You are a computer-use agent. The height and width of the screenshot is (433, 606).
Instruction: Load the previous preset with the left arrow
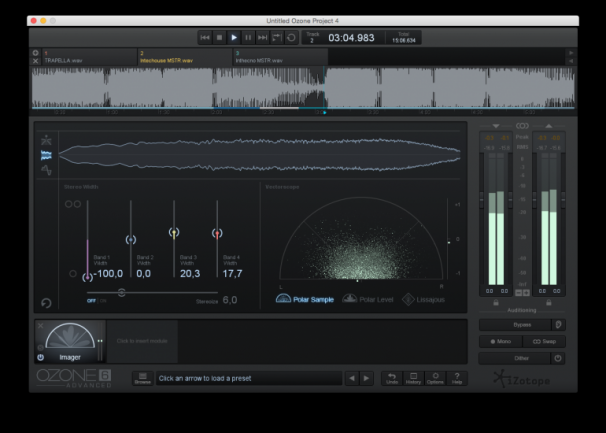pyautogui.click(x=351, y=378)
